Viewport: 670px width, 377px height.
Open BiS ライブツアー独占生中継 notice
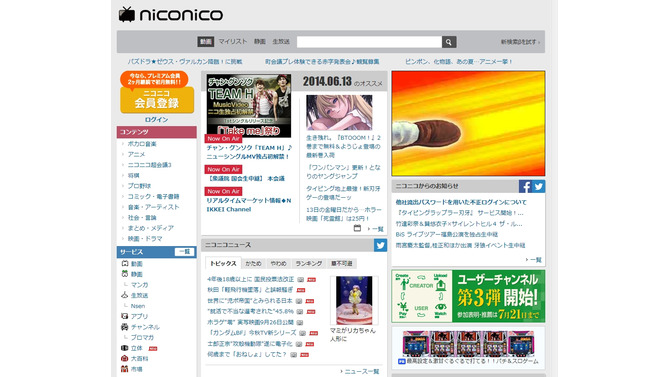click(x=447, y=234)
